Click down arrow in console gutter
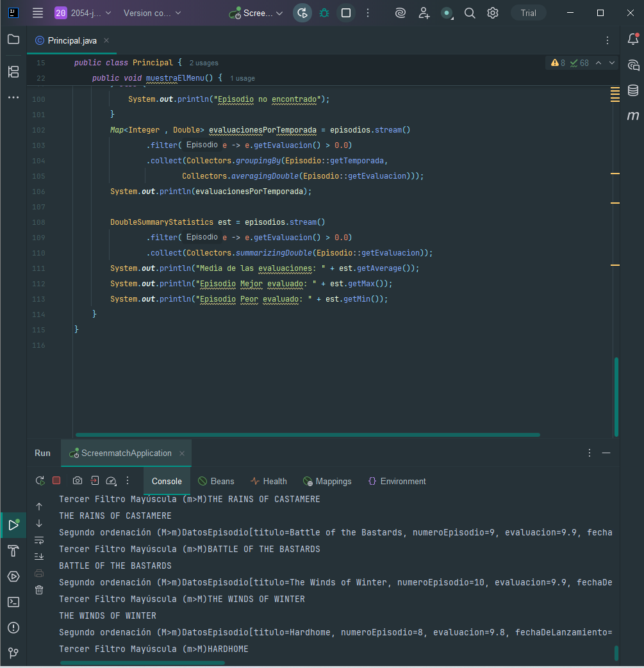644x668 pixels. coord(39,523)
